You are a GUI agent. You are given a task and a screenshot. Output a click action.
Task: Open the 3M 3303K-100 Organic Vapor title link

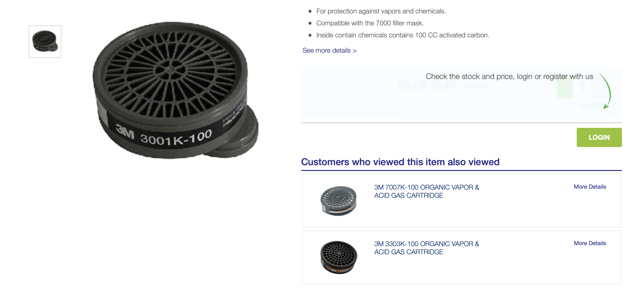[x=426, y=248]
